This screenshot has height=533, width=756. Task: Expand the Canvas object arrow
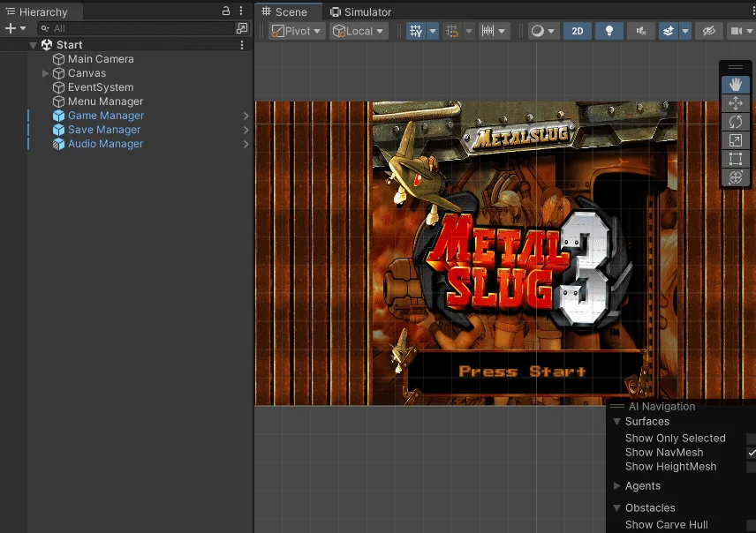[x=45, y=73]
